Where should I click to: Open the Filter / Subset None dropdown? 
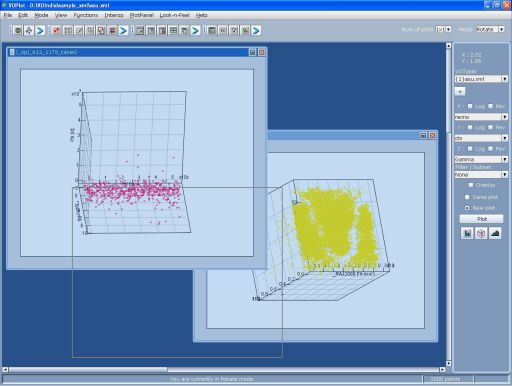[x=481, y=174]
